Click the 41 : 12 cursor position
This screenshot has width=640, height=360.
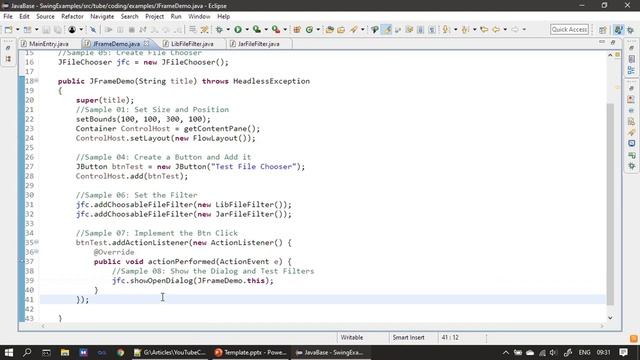pyautogui.click(x=450, y=338)
